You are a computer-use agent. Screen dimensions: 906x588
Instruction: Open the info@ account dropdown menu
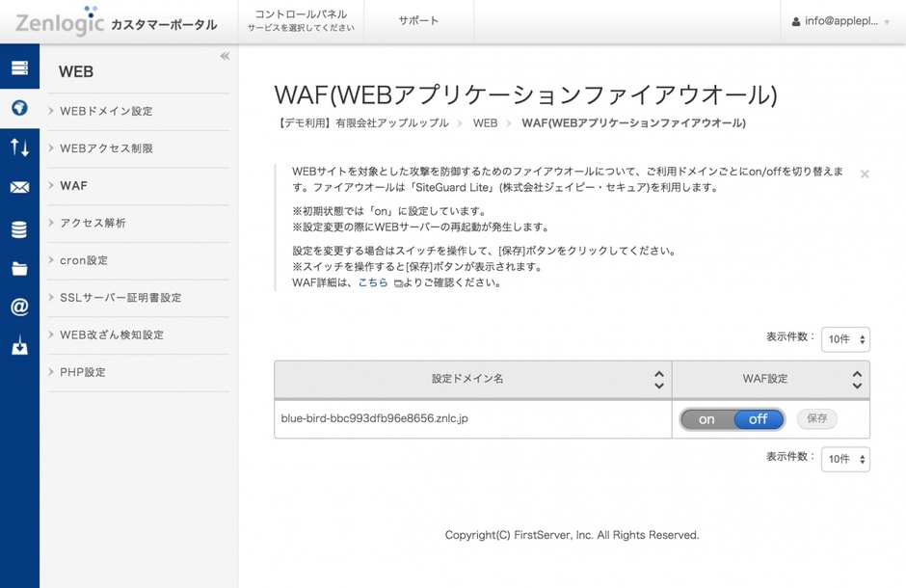(x=840, y=21)
